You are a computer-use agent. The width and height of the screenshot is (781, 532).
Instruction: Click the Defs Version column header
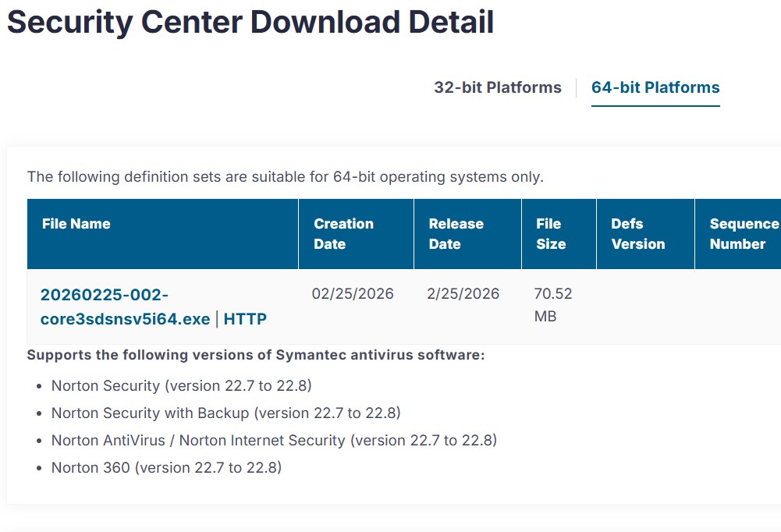pos(636,233)
